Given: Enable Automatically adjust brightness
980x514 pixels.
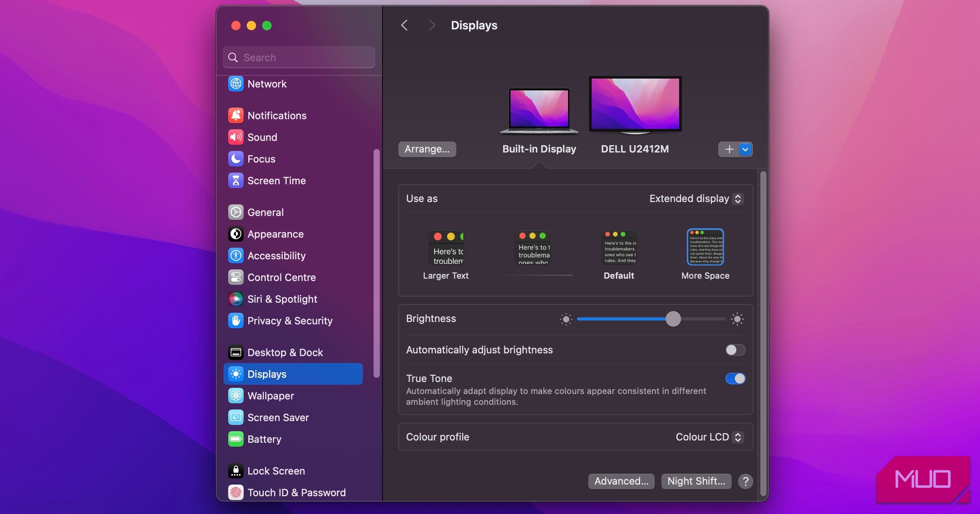Looking at the screenshot, I should tap(734, 350).
